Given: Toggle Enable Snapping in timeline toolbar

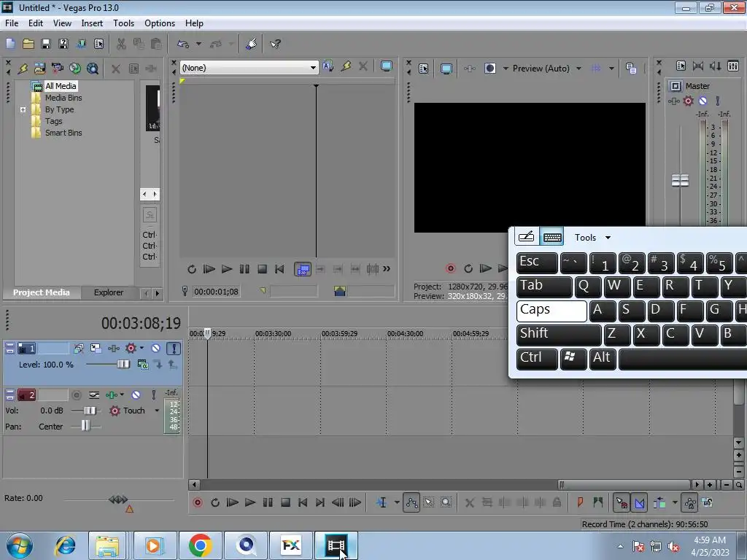Looking at the screenshot, I should [622, 502].
